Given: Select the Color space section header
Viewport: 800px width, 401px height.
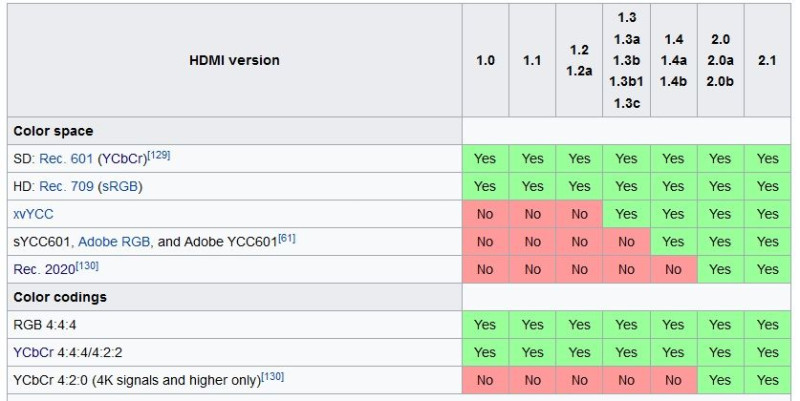Looking at the screenshot, I should click(x=235, y=131).
